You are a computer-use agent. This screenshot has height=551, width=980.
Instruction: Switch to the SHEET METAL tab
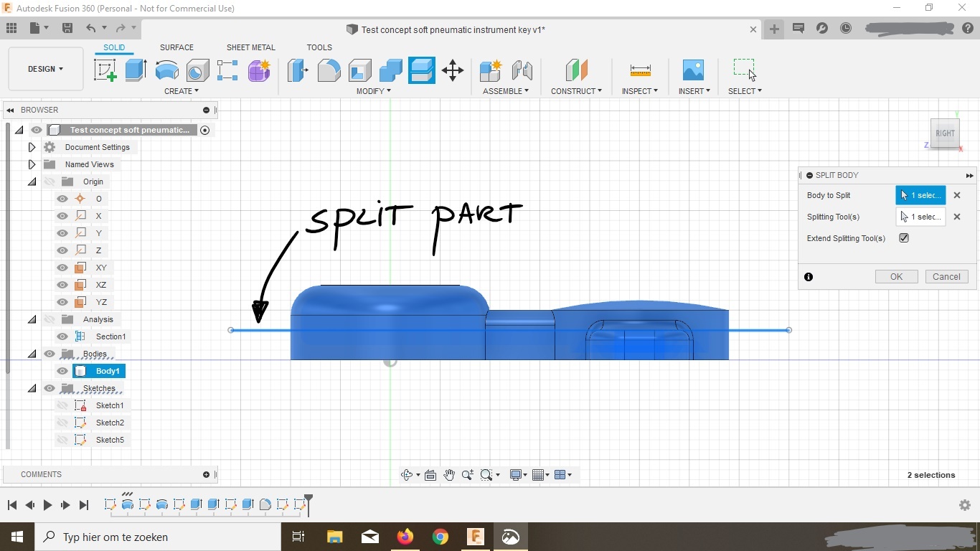tap(250, 47)
